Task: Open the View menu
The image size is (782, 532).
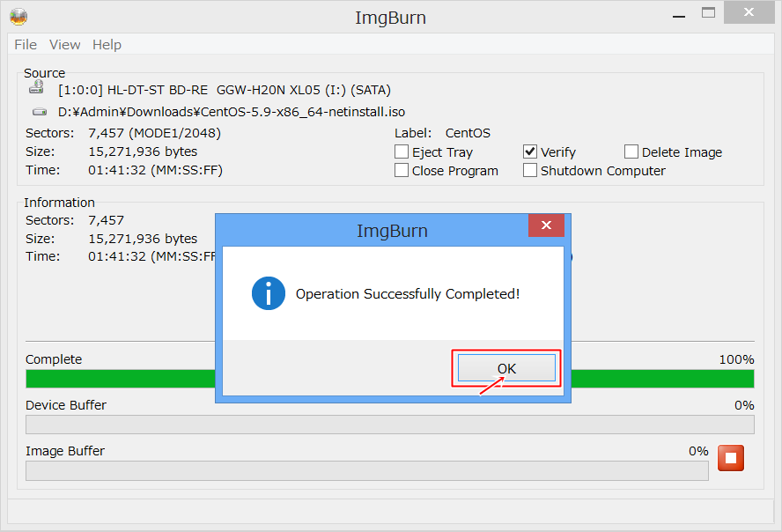Action: (x=64, y=45)
